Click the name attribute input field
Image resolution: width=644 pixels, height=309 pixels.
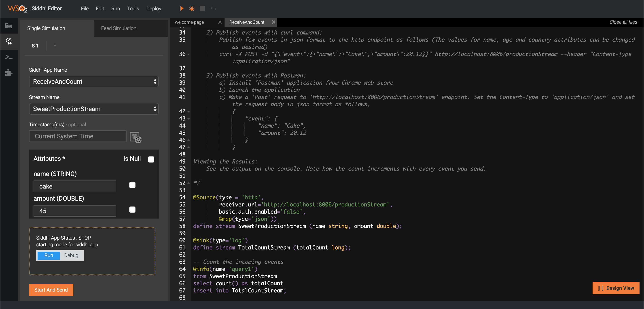[75, 186]
